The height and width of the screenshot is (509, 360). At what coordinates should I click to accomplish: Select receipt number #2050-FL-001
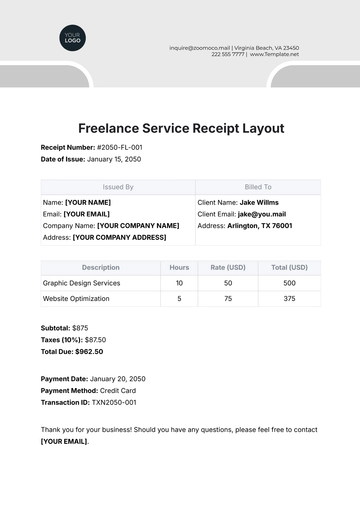click(120, 147)
